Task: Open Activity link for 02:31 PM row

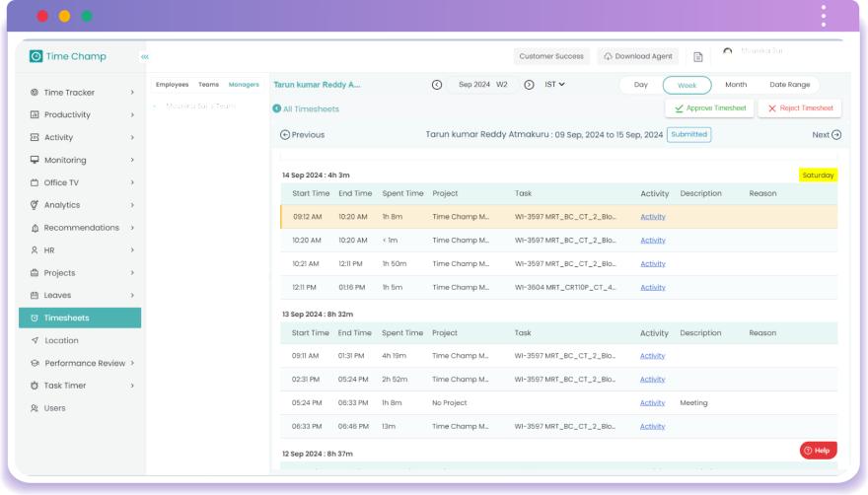Action: tap(652, 380)
